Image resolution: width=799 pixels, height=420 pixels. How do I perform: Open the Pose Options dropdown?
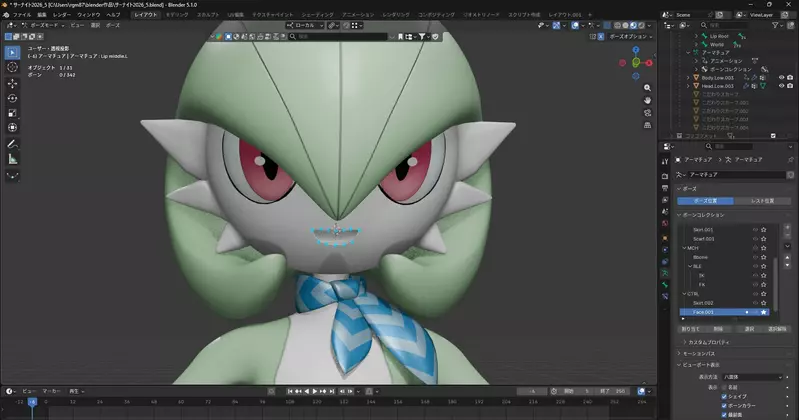click(x=631, y=37)
